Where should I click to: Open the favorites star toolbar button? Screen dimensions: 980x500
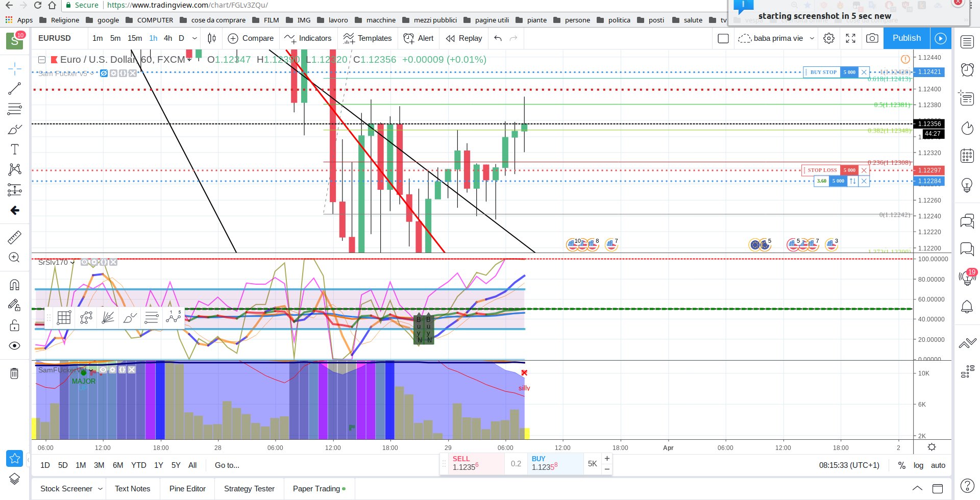tap(15, 458)
